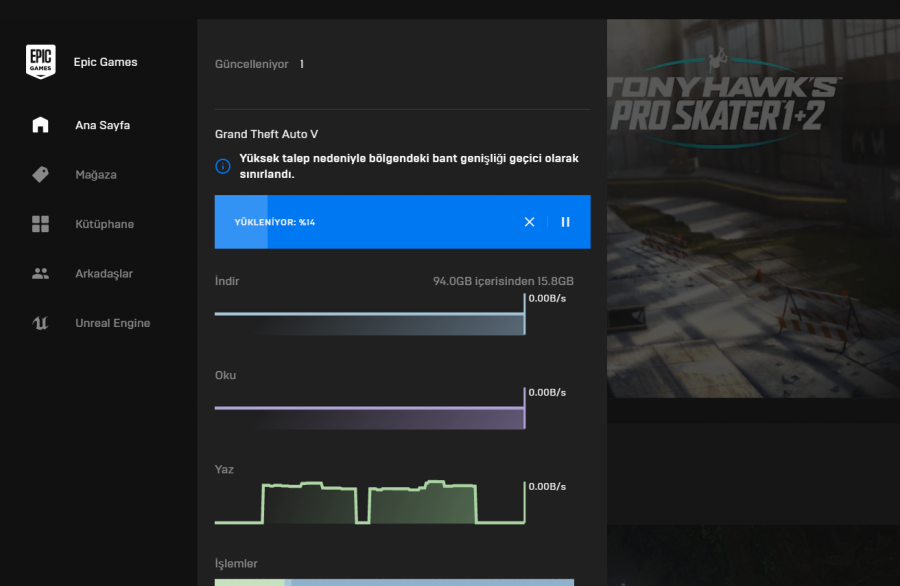The image size is (900, 586).
Task: Click the Epic Games sidebar title
Action: [106, 62]
